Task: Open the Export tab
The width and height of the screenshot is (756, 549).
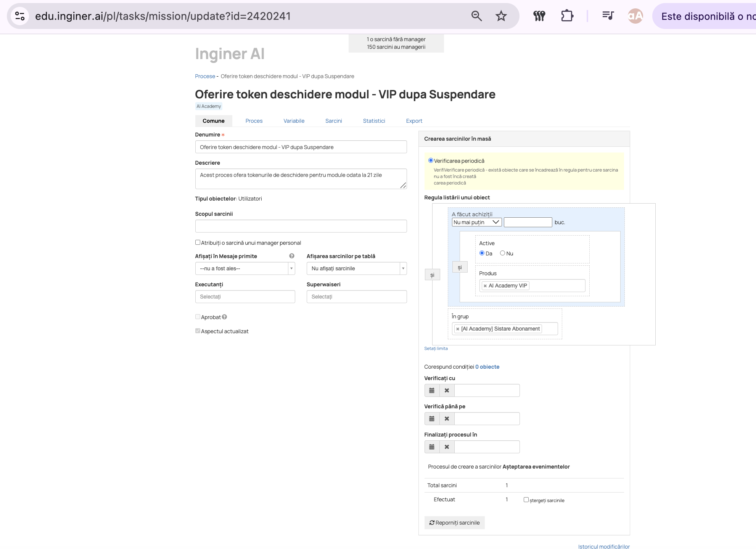Action: 414,121
